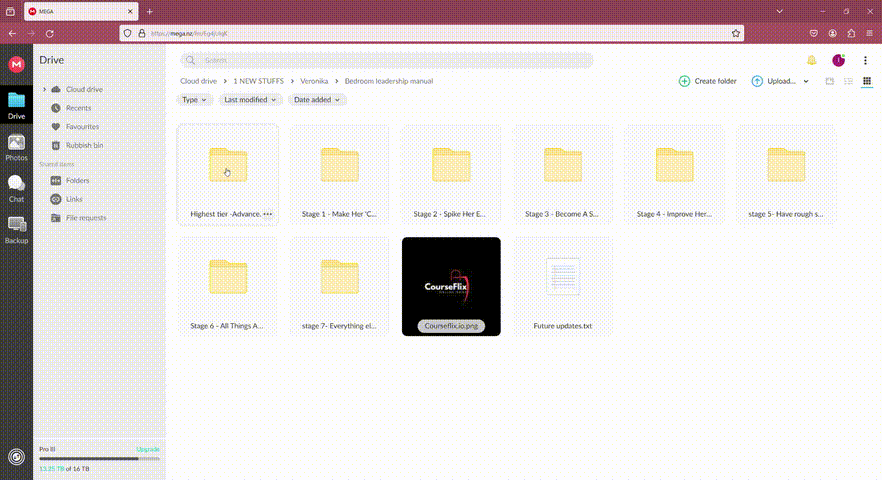The height and width of the screenshot is (480, 882).
Task: Open the browser tab list chevron
Action: pyautogui.click(x=780, y=11)
